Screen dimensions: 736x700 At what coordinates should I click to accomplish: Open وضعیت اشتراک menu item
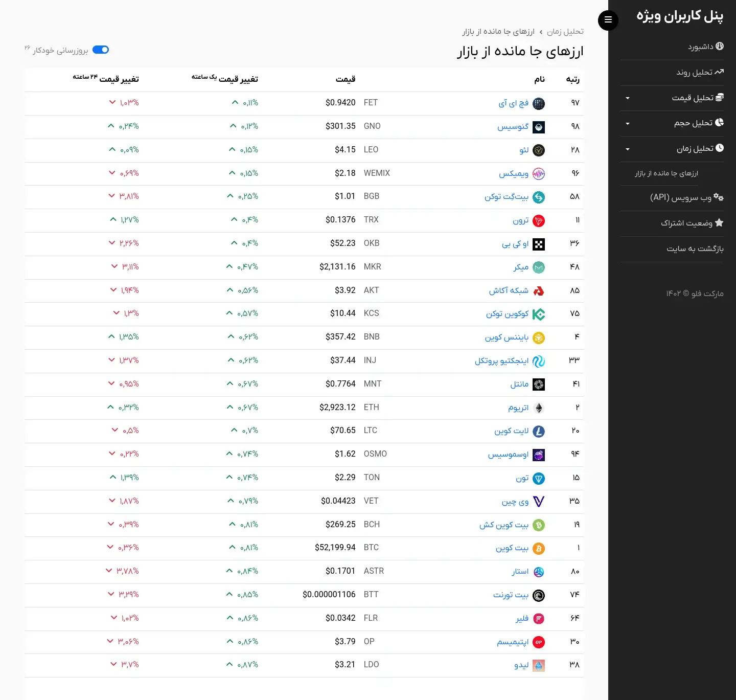(692, 223)
